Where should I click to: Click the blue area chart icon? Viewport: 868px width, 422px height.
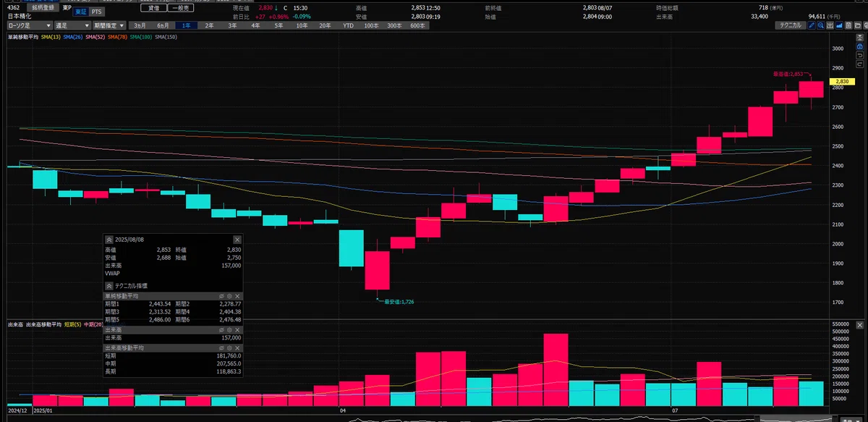[839, 25]
